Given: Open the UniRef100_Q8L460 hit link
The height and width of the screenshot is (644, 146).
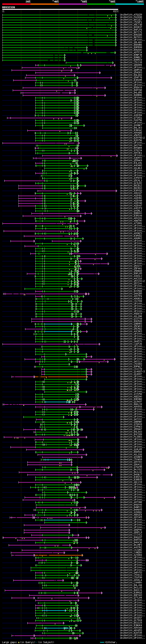Looking at the screenshot, I should click(x=131, y=42).
